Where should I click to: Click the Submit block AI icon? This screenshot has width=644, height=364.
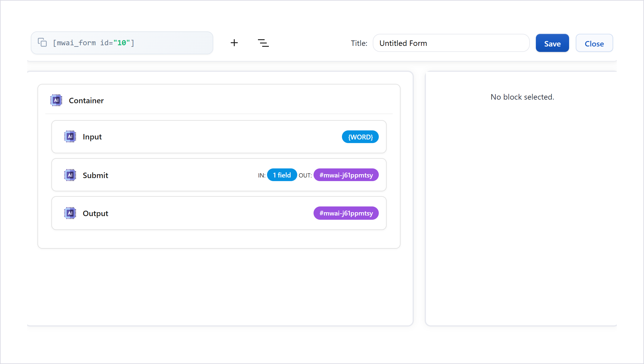(x=70, y=175)
